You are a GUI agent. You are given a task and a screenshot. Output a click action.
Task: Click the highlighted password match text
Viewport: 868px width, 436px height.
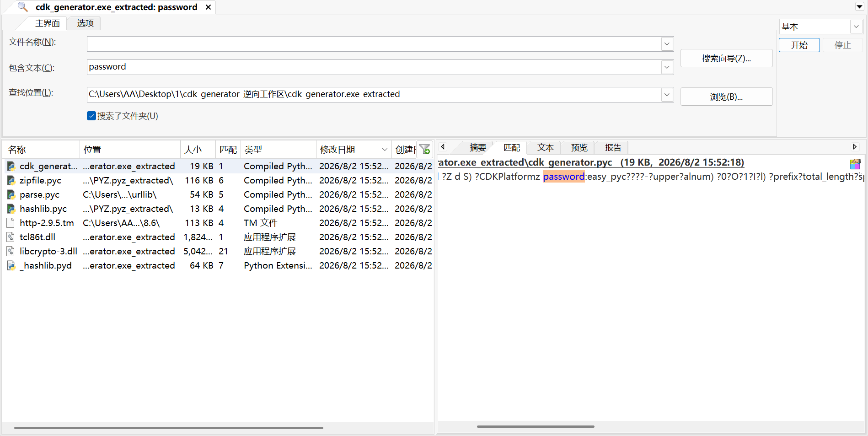(564, 177)
